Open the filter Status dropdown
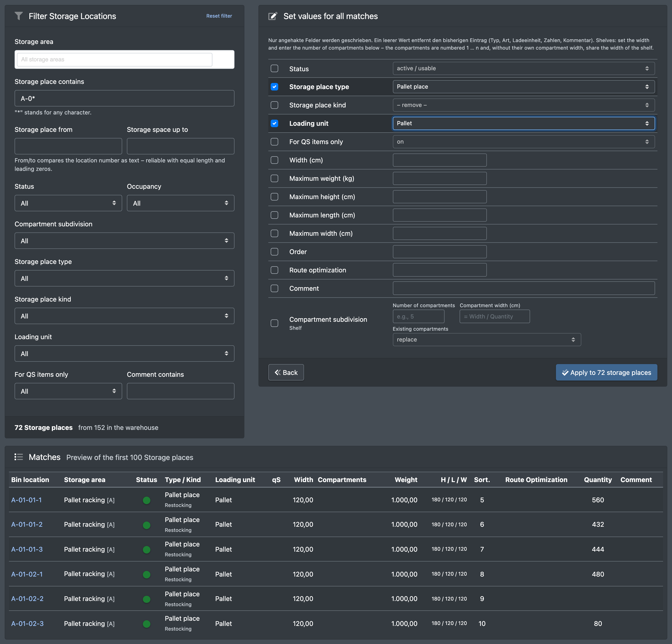Screen dimensions: 672x644 (68, 203)
